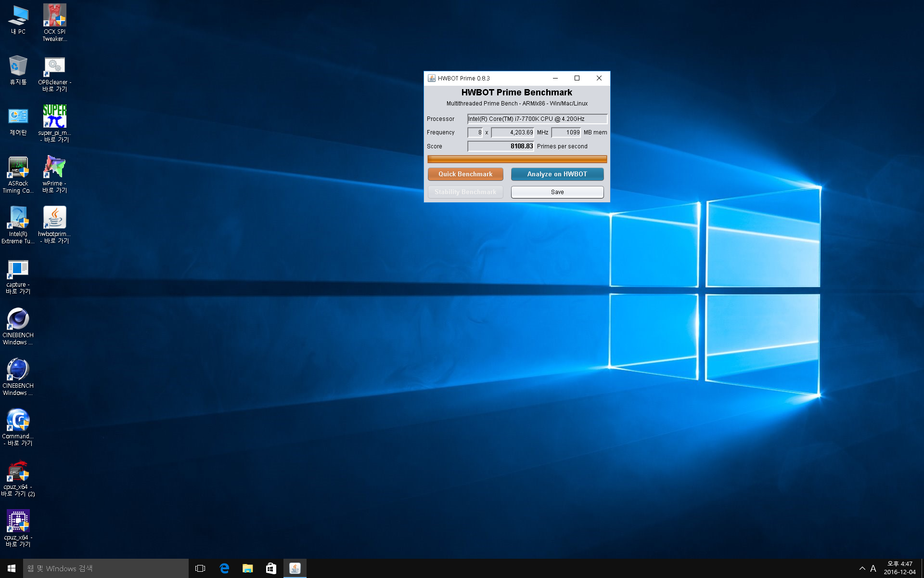Click the disabled Stability Benchmark button
This screenshot has height=578, width=924.
[465, 192]
